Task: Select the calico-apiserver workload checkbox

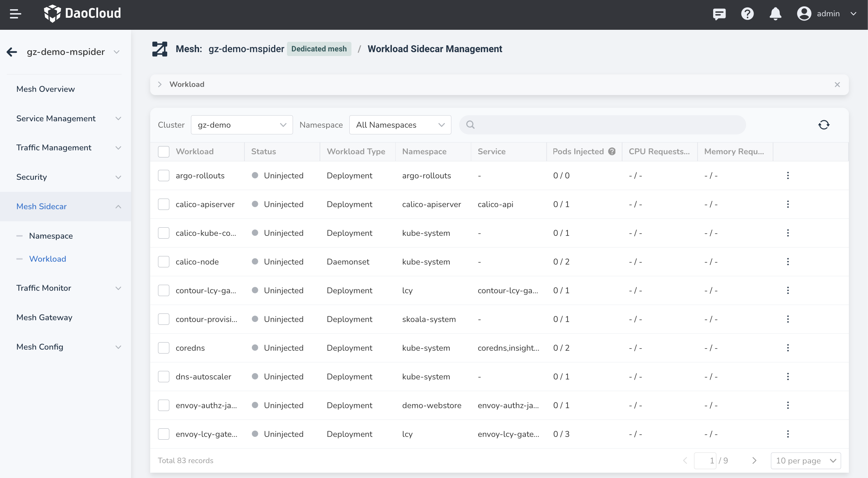Action: (164, 204)
